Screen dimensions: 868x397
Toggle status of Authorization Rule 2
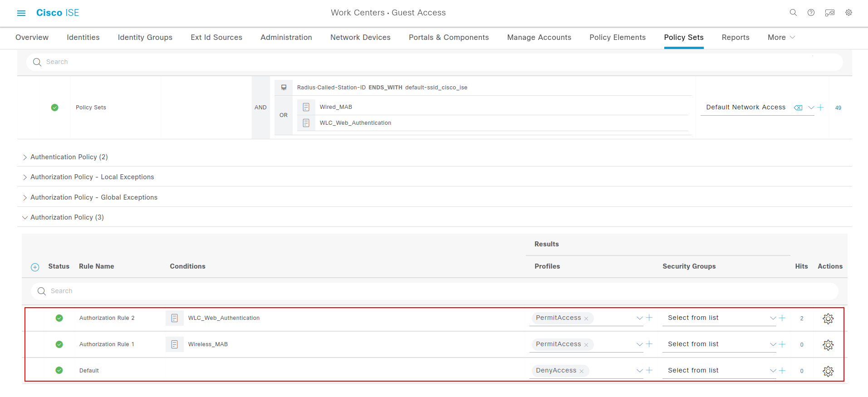click(59, 318)
